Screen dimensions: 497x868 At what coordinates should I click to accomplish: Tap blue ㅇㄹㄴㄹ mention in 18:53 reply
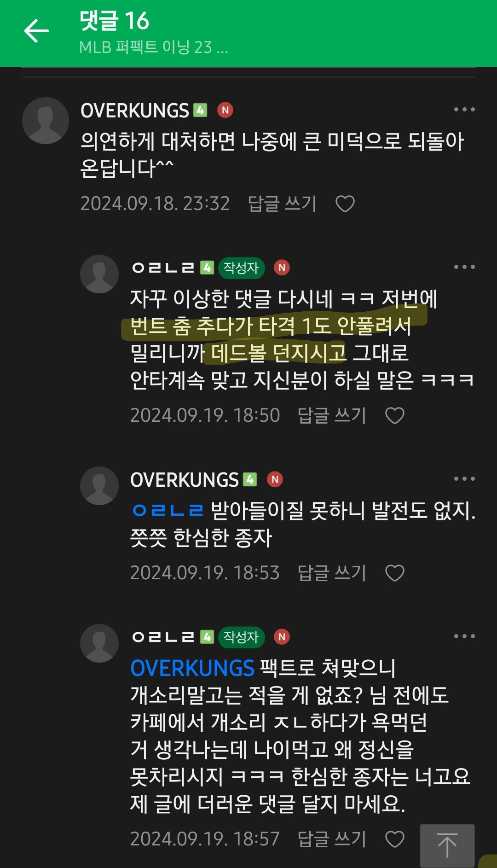point(168,510)
